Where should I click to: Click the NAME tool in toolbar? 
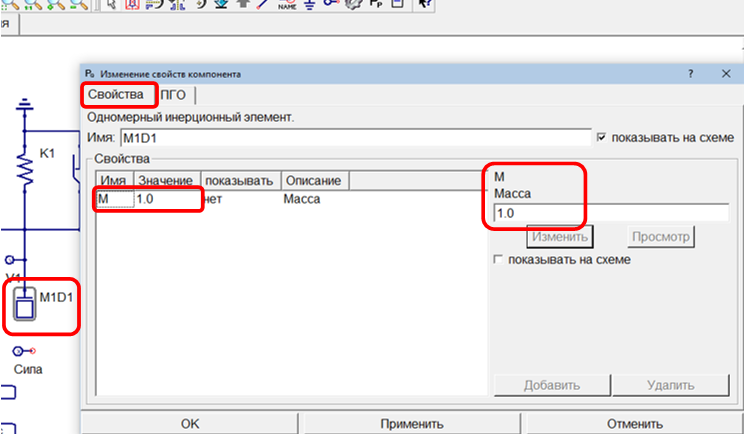(287, 5)
